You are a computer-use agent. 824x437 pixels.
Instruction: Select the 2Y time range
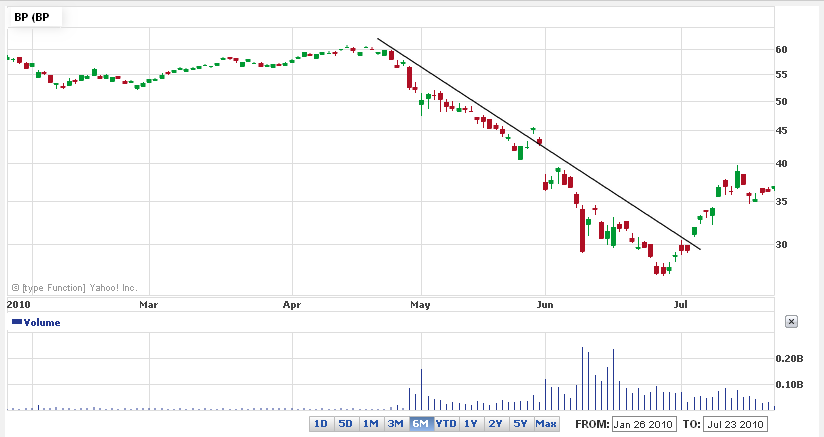[x=496, y=423]
